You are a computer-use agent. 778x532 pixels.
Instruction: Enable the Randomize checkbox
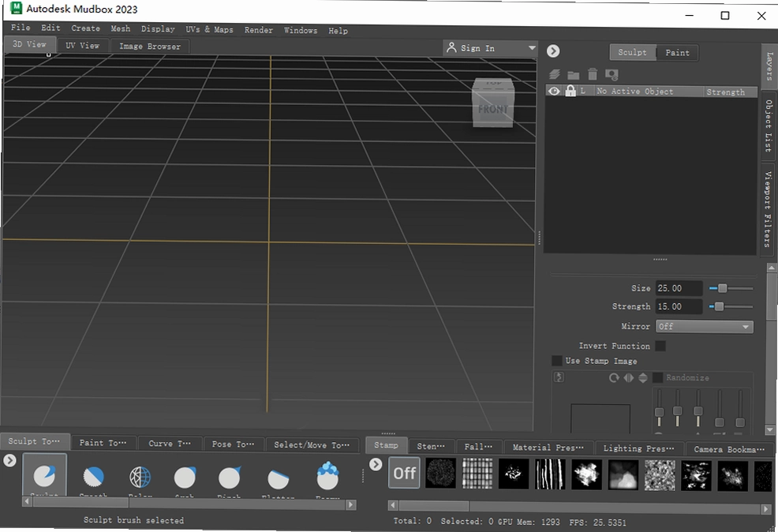(x=657, y=377)
